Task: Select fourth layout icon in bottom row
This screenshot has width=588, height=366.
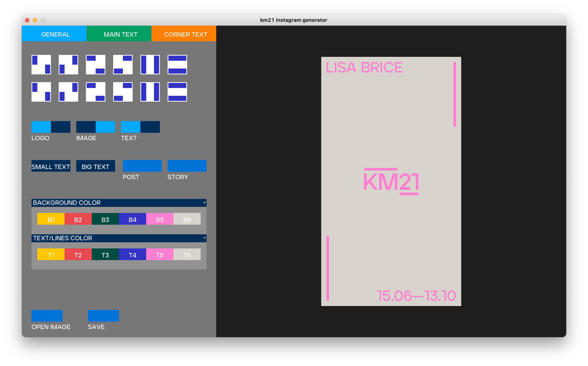Action: tap(123, 92)
